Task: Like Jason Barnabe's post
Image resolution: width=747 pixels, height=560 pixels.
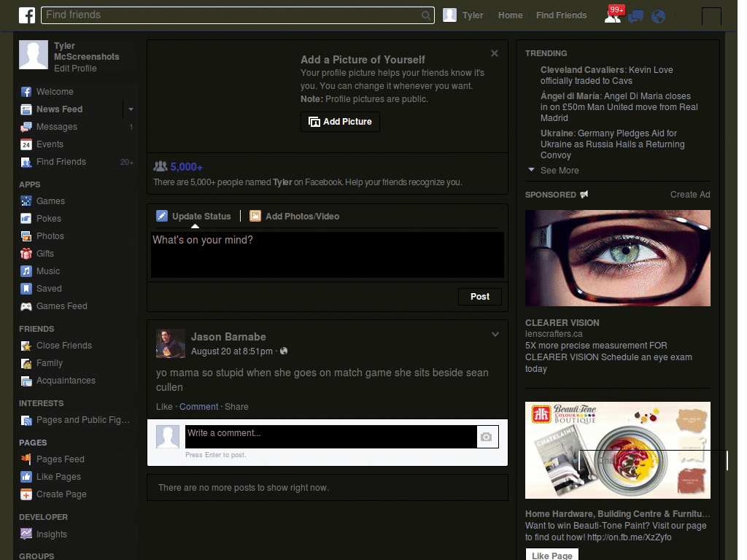Action: (x=164, y=407)
